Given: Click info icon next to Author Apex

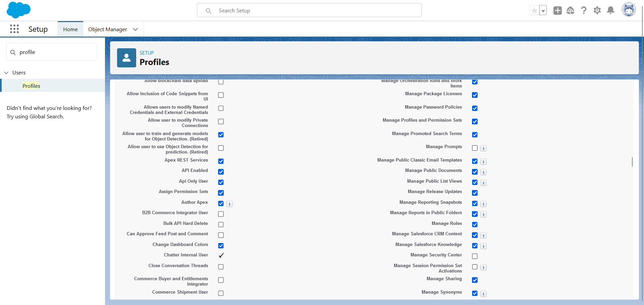Looking at the screenshot, I should (x=229, y=204).
